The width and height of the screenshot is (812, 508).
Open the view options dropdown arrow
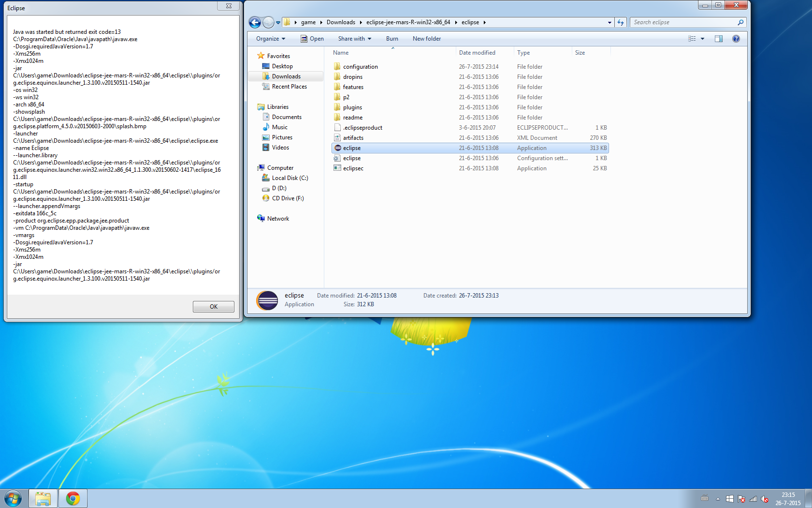pos(703,39)
